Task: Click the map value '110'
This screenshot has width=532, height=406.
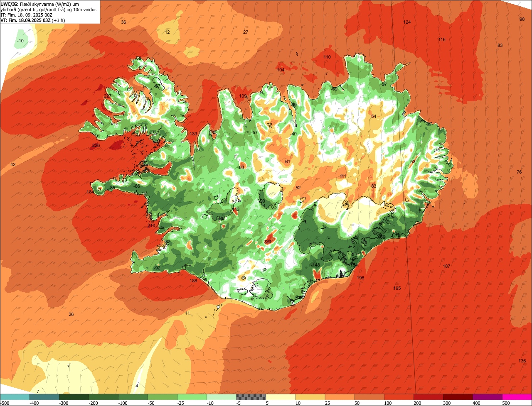Action: tap(327, 57)
